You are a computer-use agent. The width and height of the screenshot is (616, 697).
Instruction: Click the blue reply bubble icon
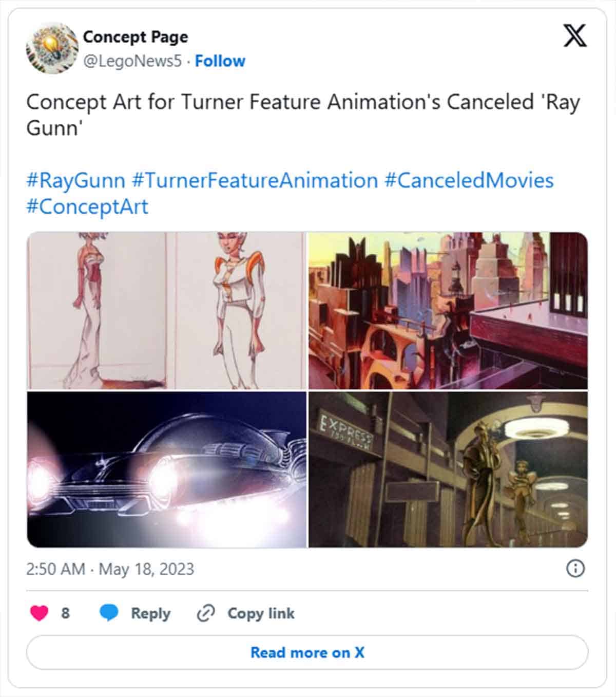(x=109, y=613)
